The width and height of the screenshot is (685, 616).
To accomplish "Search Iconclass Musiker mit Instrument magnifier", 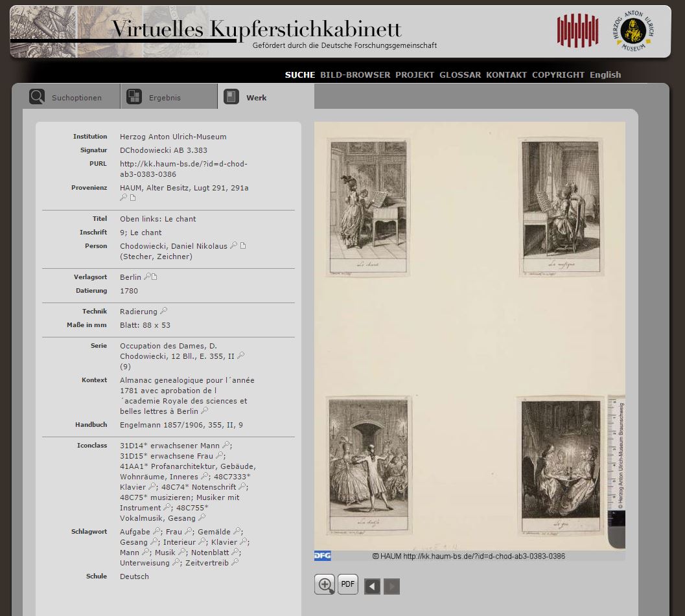I will 167,507.
